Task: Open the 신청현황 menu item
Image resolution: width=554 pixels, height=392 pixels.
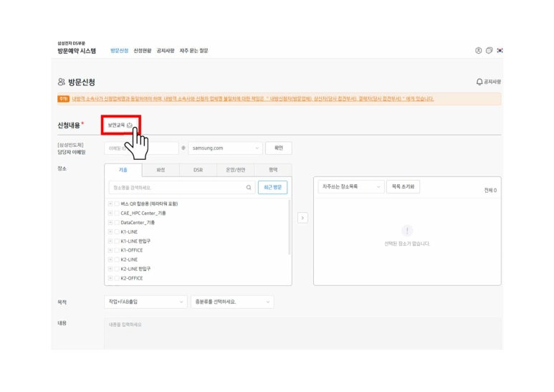Action: 143,51
